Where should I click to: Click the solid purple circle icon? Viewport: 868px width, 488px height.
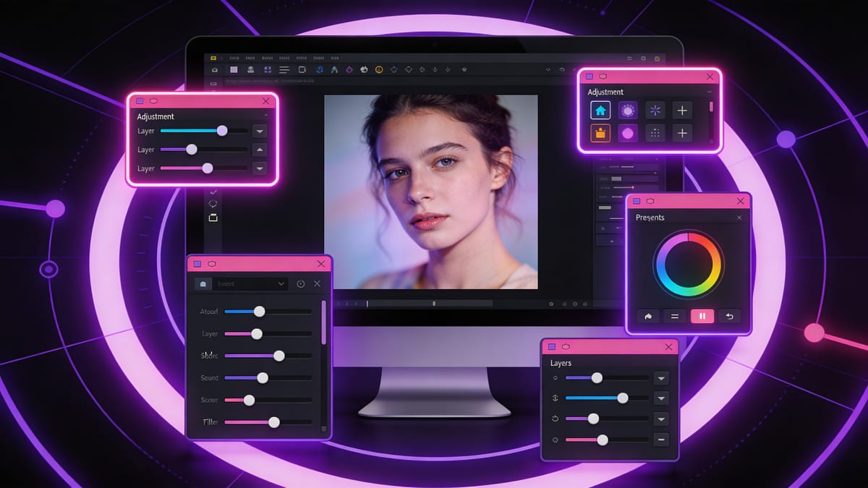click(x=627, y=133)
